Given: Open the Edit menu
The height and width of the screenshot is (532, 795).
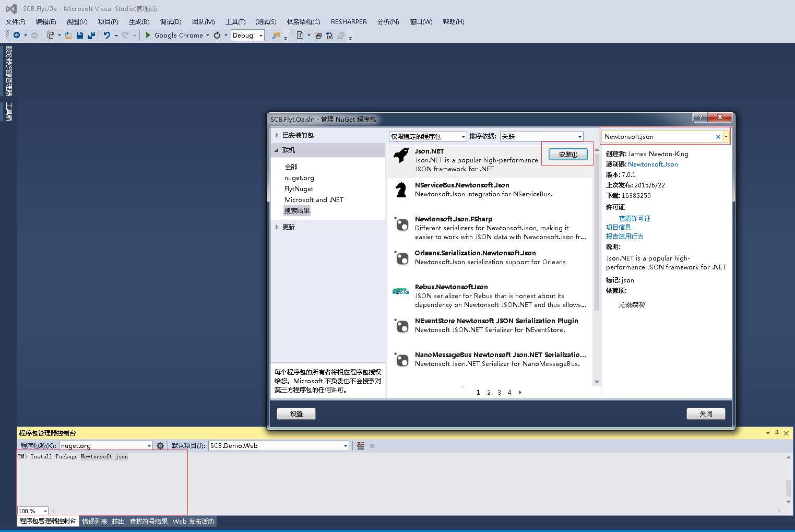Looking at the screenshot, I should (46, 22).
